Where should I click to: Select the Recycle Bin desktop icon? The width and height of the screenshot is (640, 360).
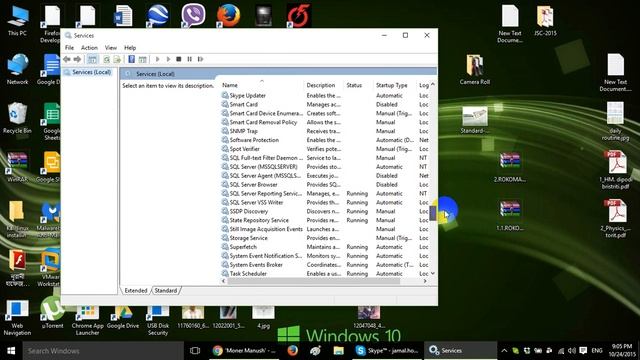click(17, 118)
